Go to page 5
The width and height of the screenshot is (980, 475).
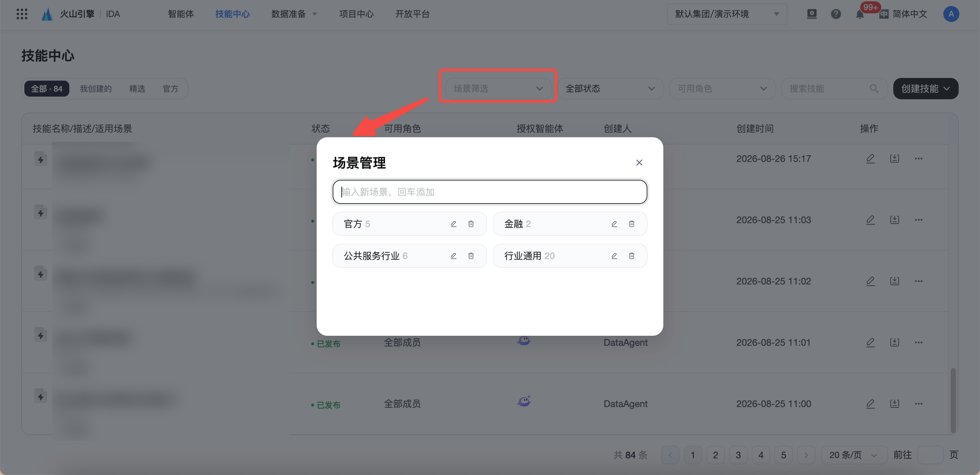pyautogui.click(x=783, y=455)
